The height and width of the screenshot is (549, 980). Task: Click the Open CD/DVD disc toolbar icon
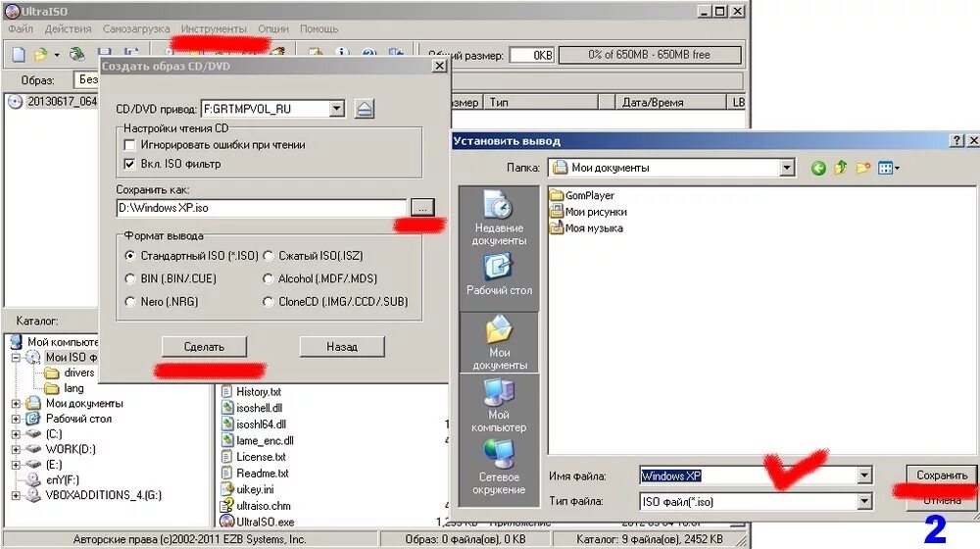(x=77, y=54)
